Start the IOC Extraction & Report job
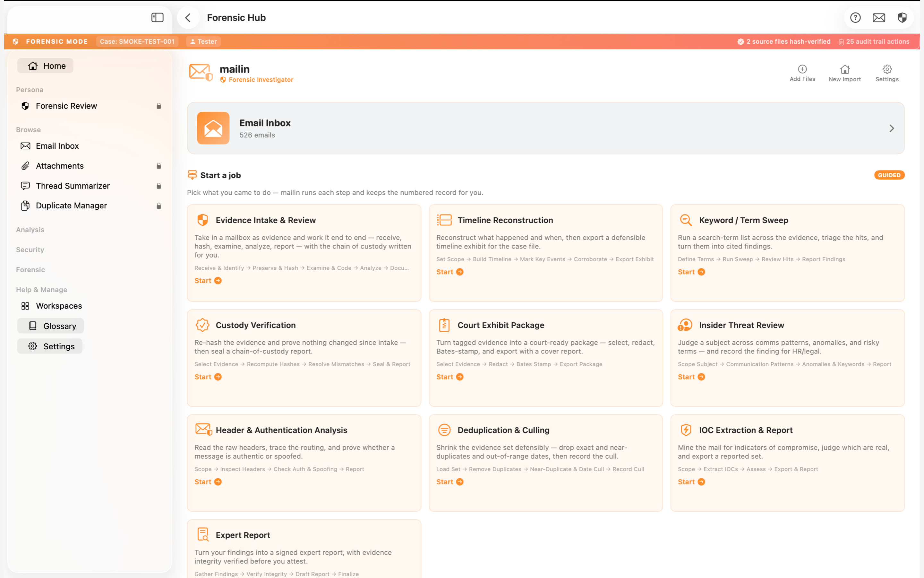 [691, 482]
